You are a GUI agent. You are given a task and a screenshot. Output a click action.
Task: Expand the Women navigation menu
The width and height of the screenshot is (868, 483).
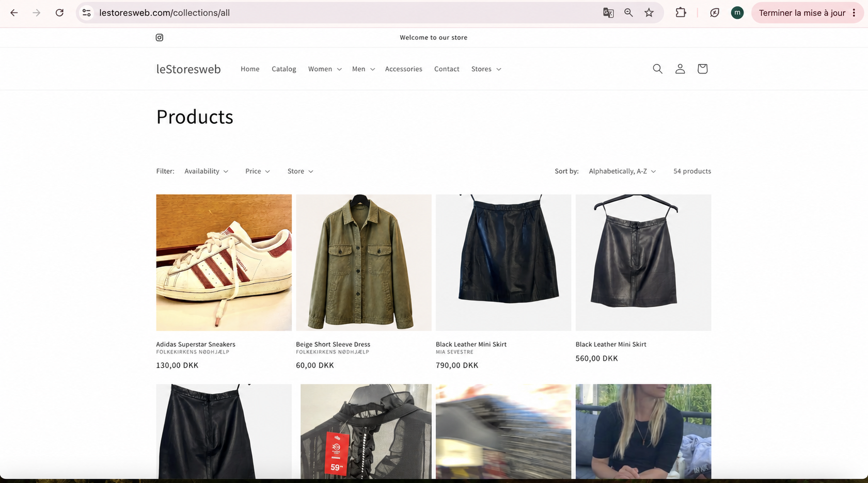[x=325, y=69]
